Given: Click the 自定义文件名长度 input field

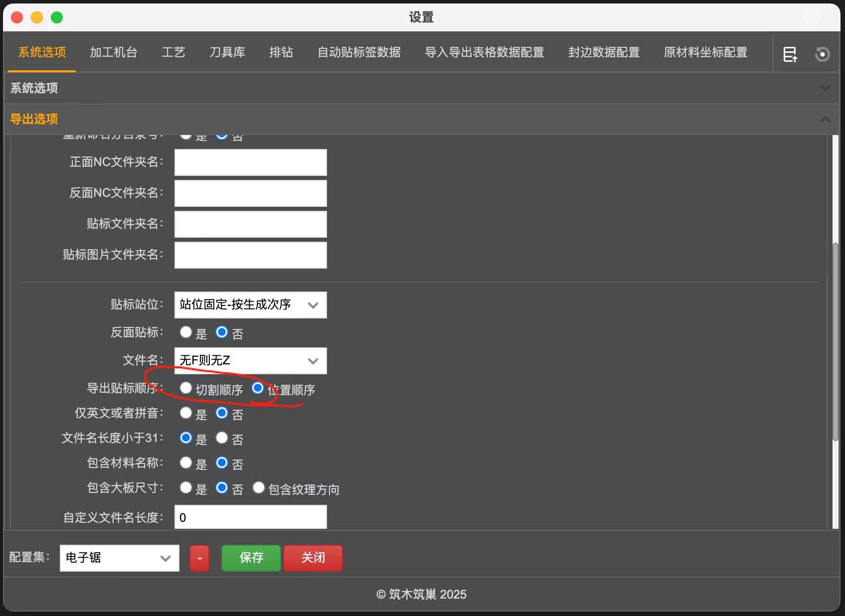Looking at the screenshot, I should tap(250, 517).
